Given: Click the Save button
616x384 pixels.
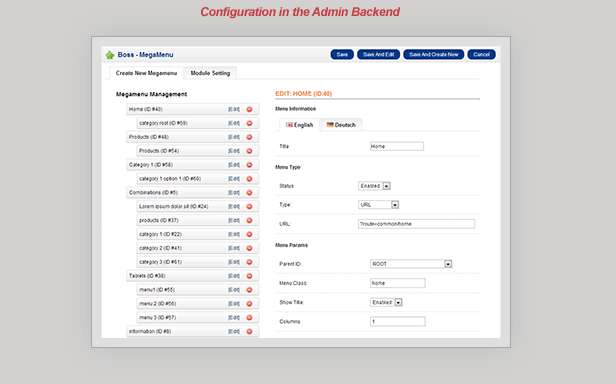Looking at the screenshot, I should coord(342,55).
